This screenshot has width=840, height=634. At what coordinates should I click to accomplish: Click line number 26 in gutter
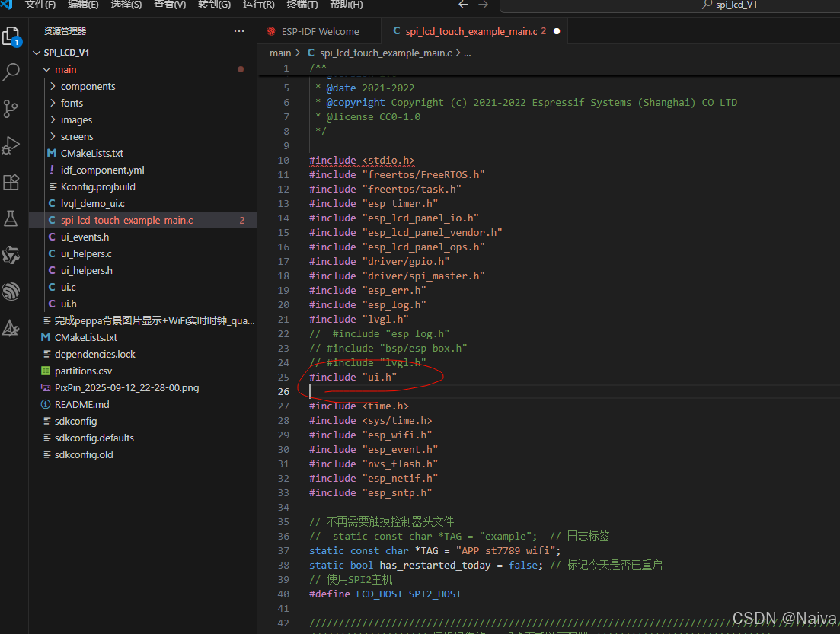(x=283, y=391)
